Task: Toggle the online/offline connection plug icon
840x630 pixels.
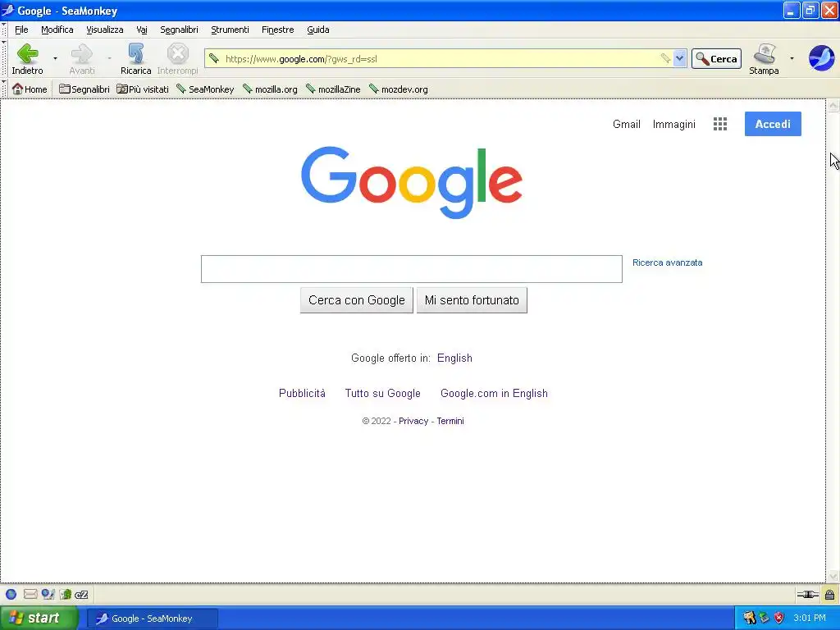Action: coord(807,594)
